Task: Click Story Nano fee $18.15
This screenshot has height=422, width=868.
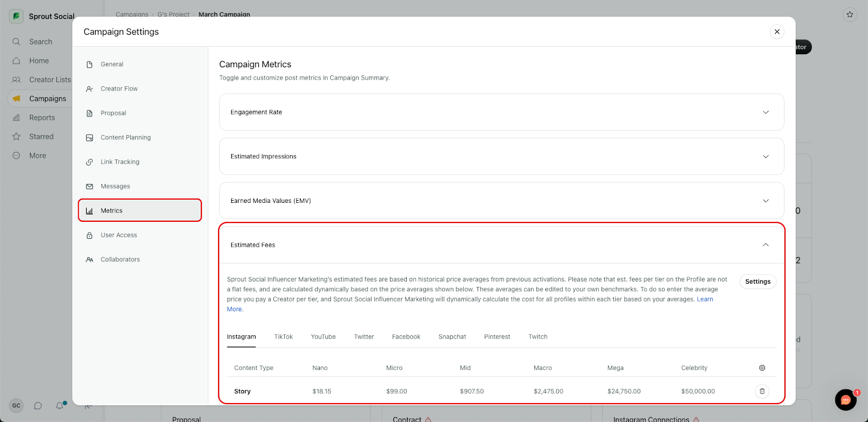Action: pyautogui.click(x=322, y=392)
